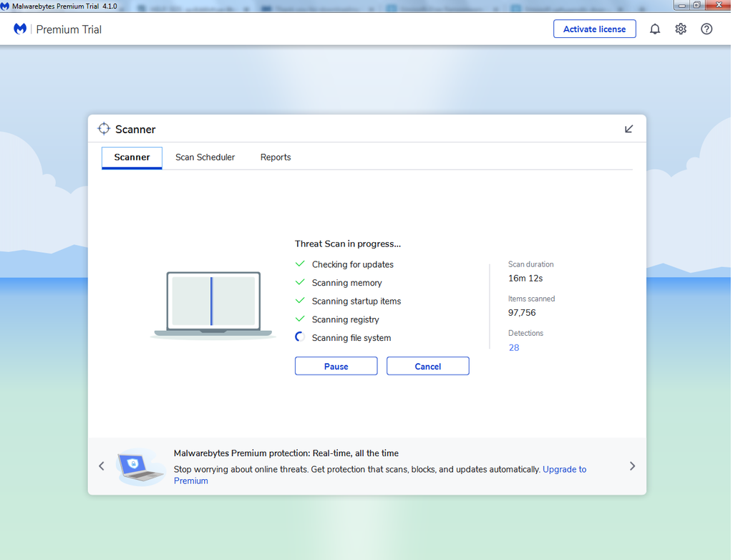The width and height of the screenshot is (733, 560).
Task: Click the Scanning registry checkmark
Action: pyautogui.click(x=300, y=319)
